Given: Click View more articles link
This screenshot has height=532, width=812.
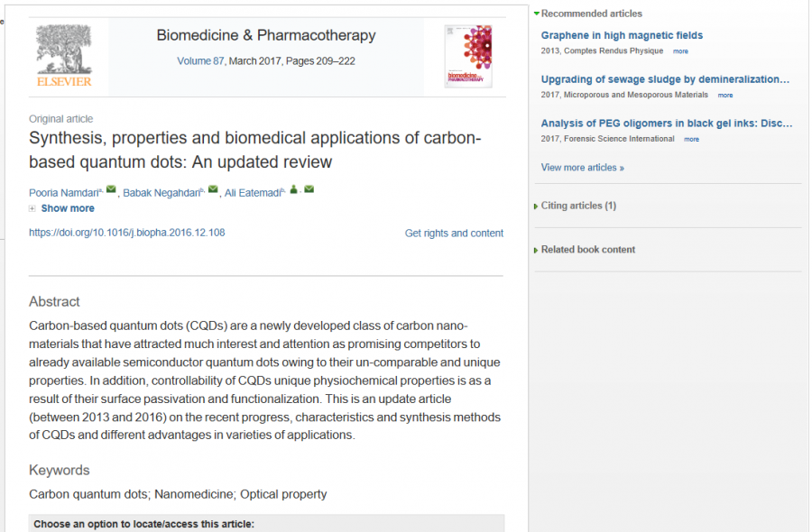Looking at the screenshot, I should click(582, 168).
